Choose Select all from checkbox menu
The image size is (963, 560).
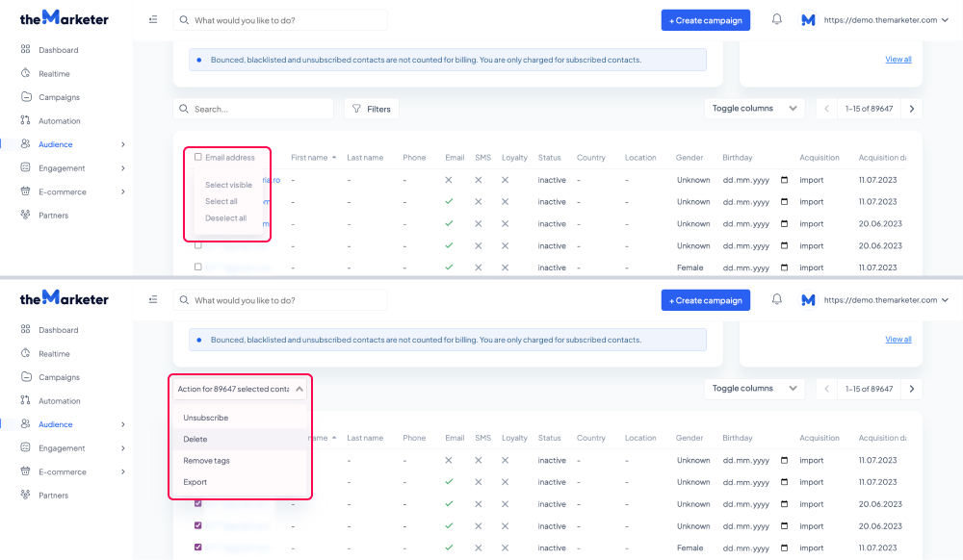(221, 201)
